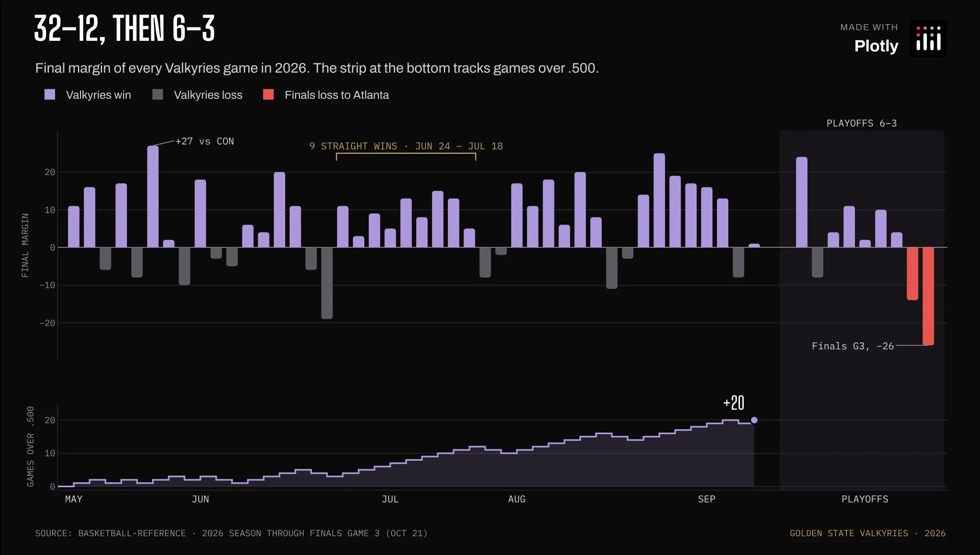The width and height of the screenshot is (980, 555).
Task: Click the 'Finals G3, –26' annotation
Action: (853, 346)
